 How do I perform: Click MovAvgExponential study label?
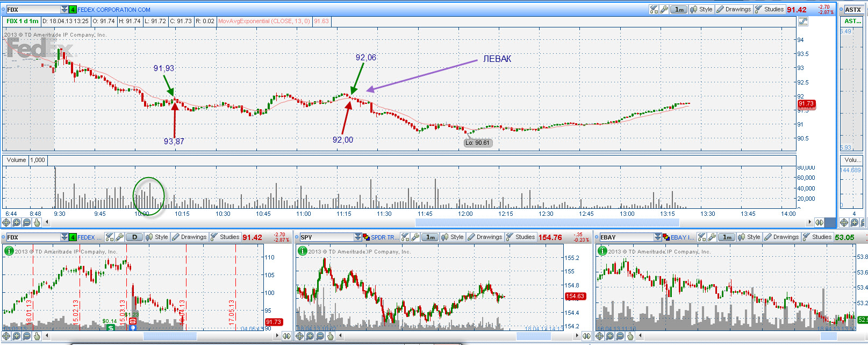(x=264, y=22)
